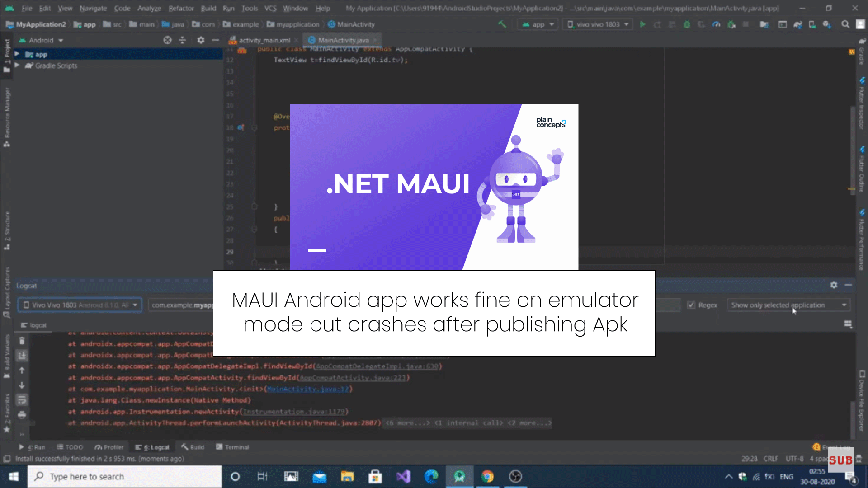
Task: Open Visual Studio from the taskbar
Action: [403, 477]
